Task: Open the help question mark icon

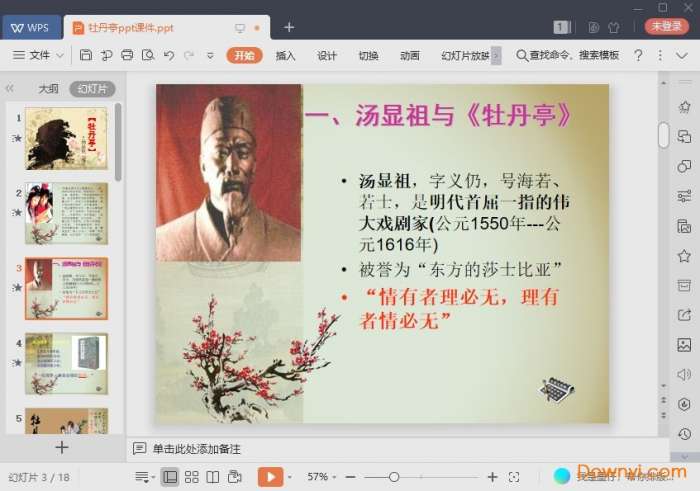Action: pyautogui.click(x=638, y=55)
